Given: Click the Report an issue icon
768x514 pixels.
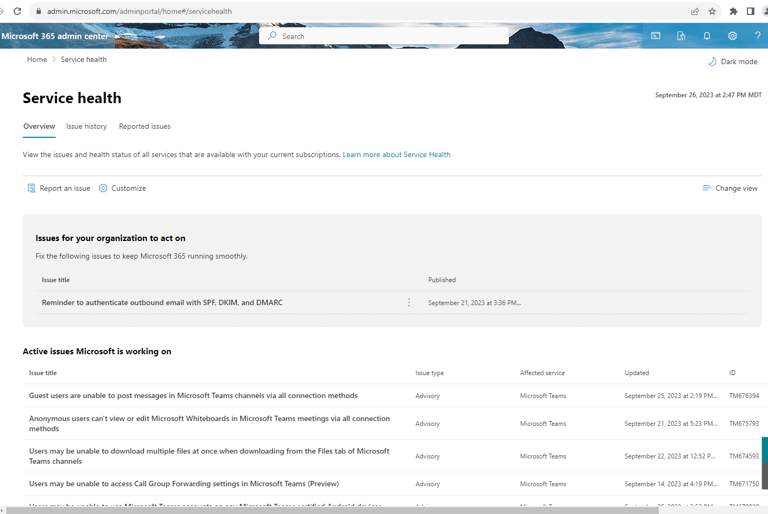Looking at the screenshot, I should click(x=31, y=188).
